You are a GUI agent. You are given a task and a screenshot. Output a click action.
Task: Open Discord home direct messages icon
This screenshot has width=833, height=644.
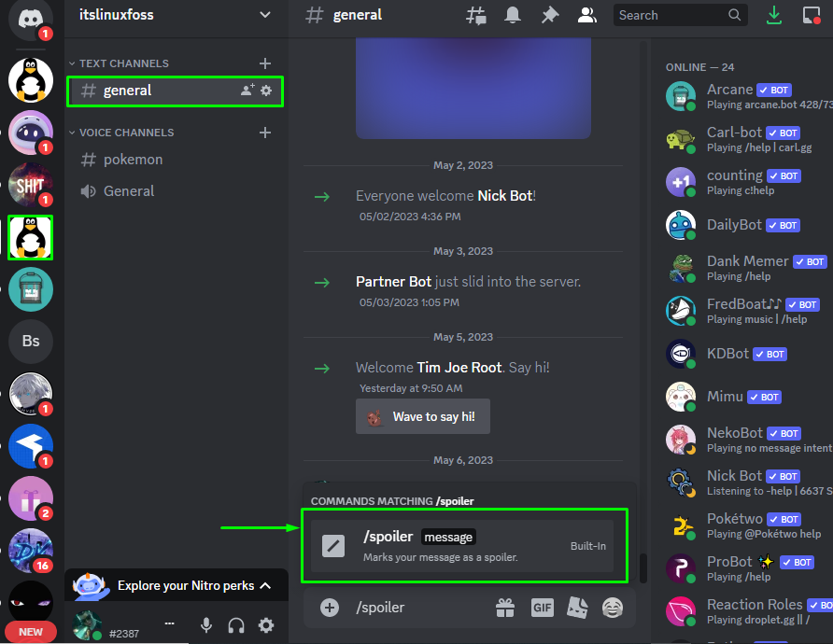click(31, 19)
